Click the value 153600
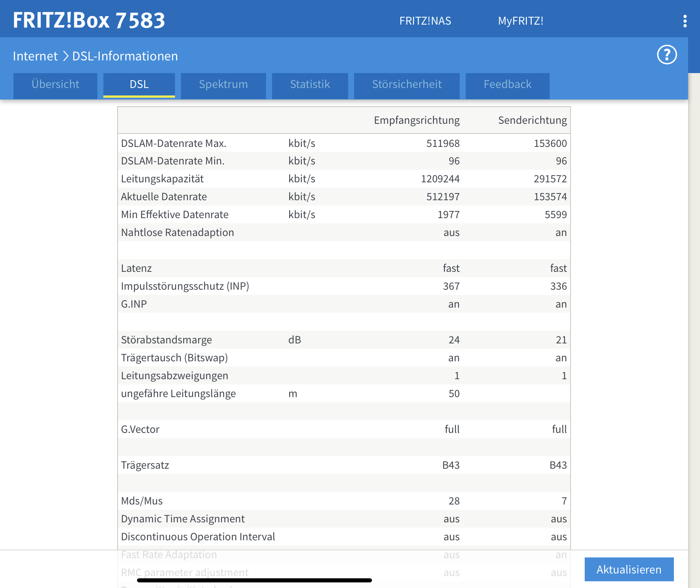 (550, 143)
